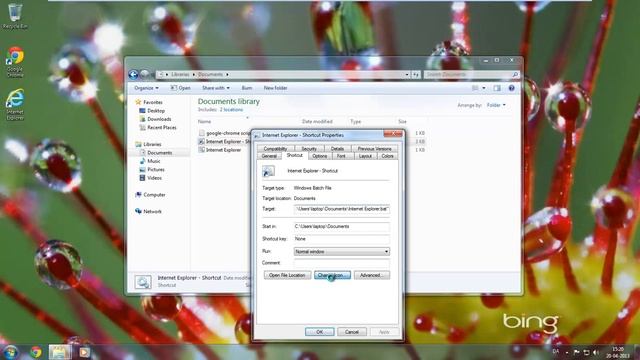The image size is (640, 360).
Task: Refresh the Explorer address bar
Action: point(416,74)
